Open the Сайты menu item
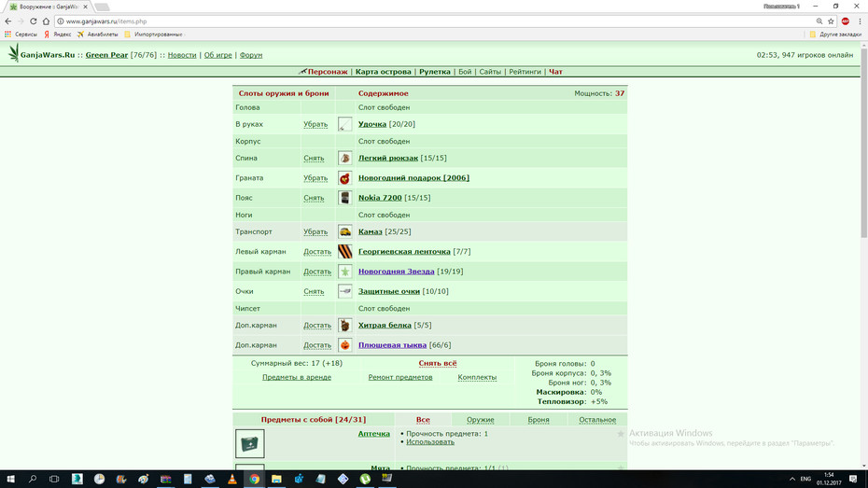 490,72
